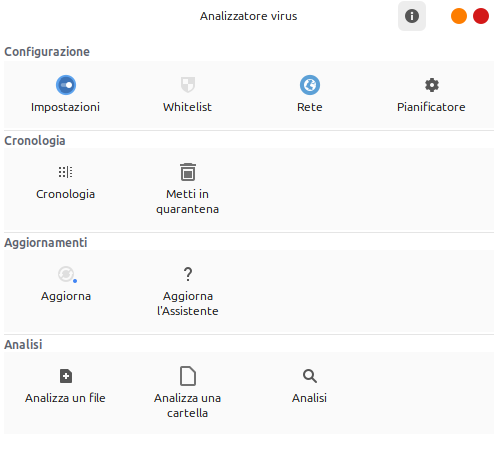Click the 'Analizzatore virus' window title
Image resolution: width=497 pixels, height=472 pixels.
click(x=248, y=16)
